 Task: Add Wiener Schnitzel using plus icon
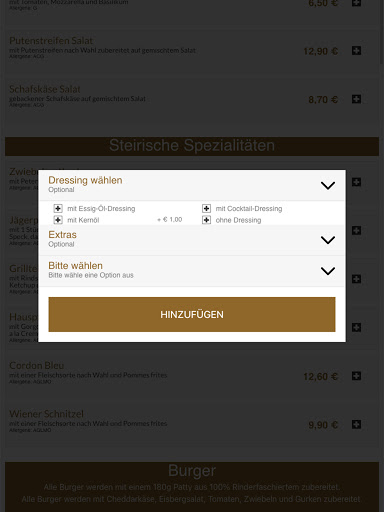coord(356,424)
